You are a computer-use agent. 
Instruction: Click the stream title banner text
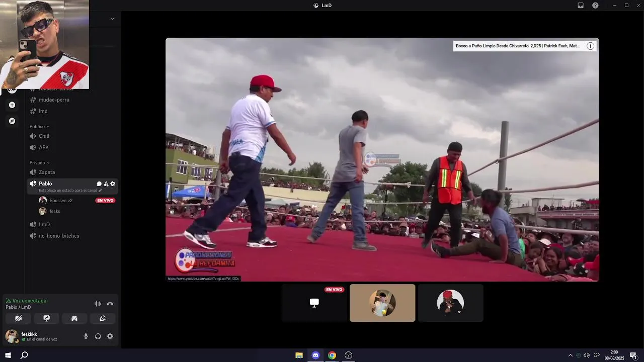(x=518, y=46)
